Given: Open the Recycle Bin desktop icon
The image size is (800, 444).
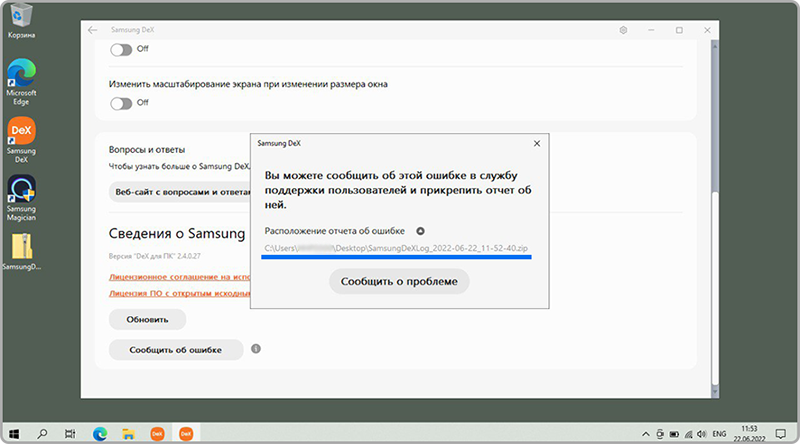Looking at the screenshot, I should coord(21,20).
